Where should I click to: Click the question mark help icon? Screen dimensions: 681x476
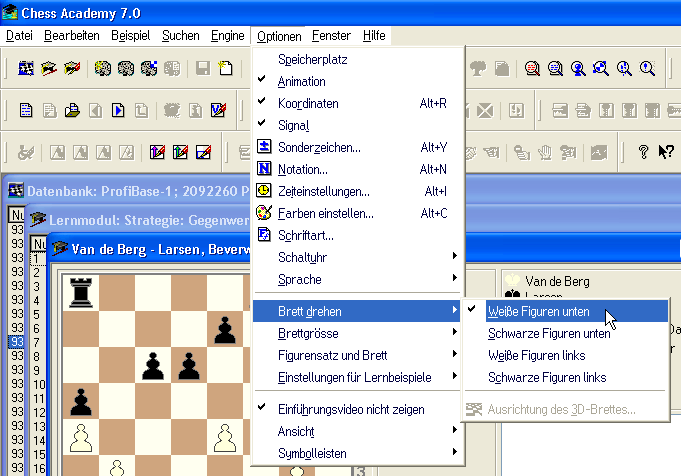pos(643,152)
